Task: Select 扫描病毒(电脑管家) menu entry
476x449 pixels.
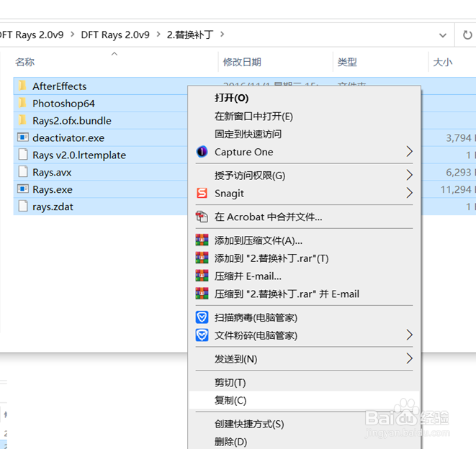Action: click(x=304, y=317)
